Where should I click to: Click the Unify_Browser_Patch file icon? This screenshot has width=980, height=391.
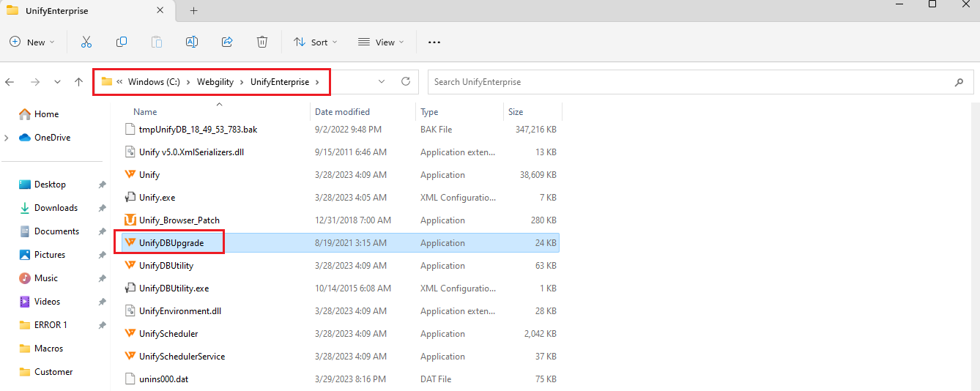[130, 220]
